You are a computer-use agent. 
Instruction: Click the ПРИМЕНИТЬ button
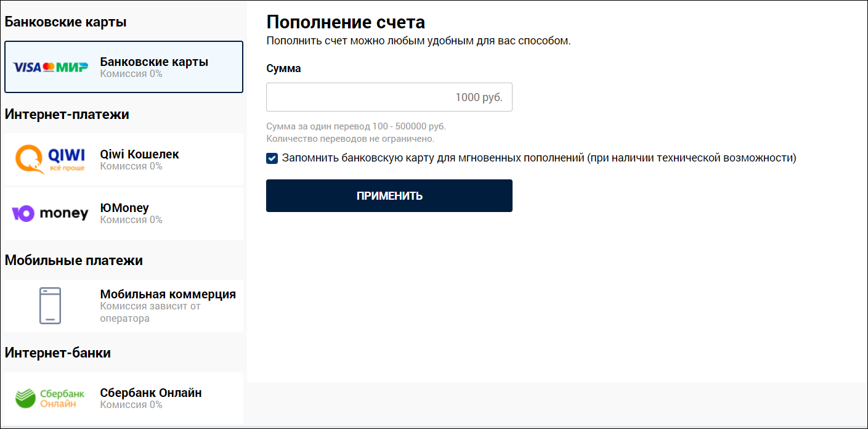click(x=389, y=196)
